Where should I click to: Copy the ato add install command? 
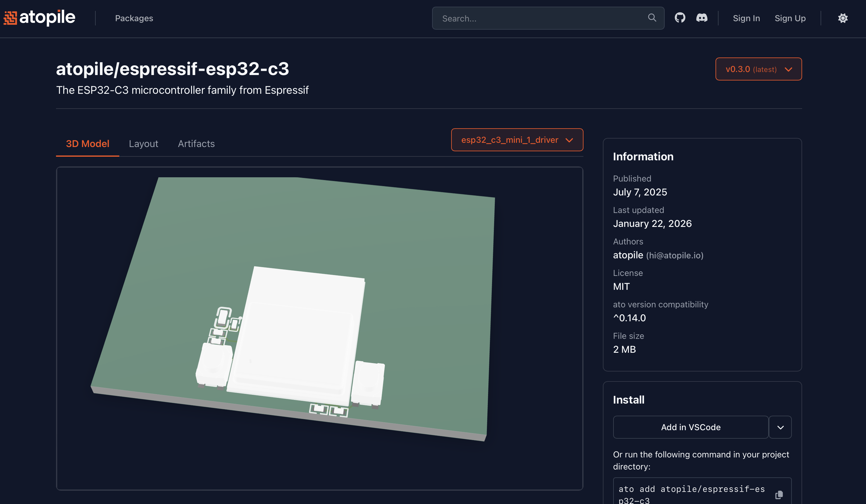(x=779, y=495)
